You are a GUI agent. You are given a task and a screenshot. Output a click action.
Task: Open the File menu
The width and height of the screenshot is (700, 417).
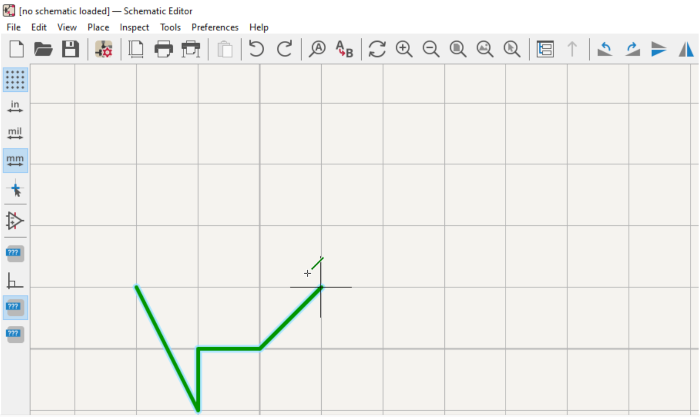tap(13, 27)
